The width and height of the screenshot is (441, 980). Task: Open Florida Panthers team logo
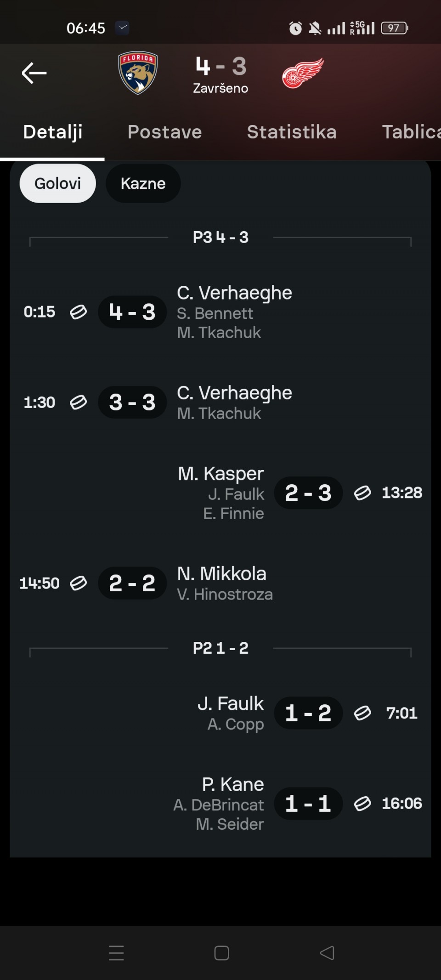(138, 73)
